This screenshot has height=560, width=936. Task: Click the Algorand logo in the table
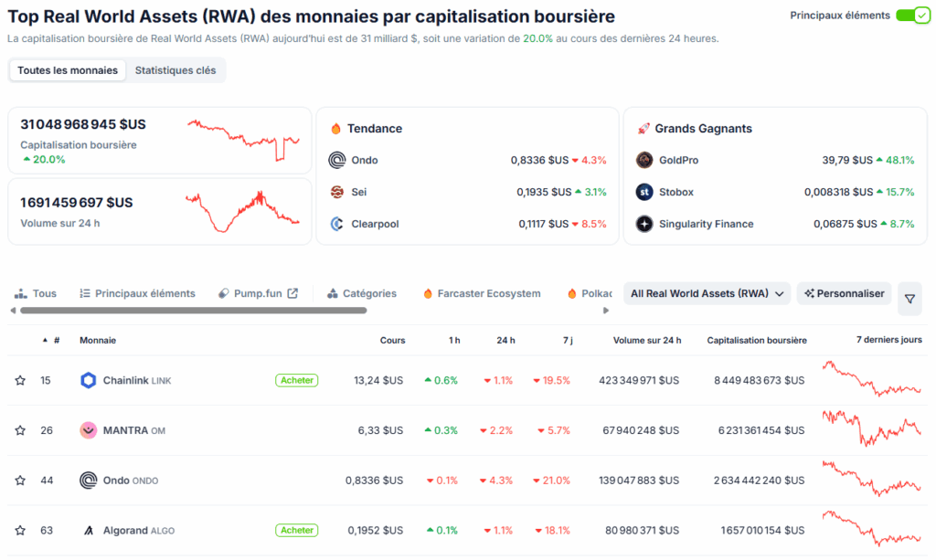[89, 530]
